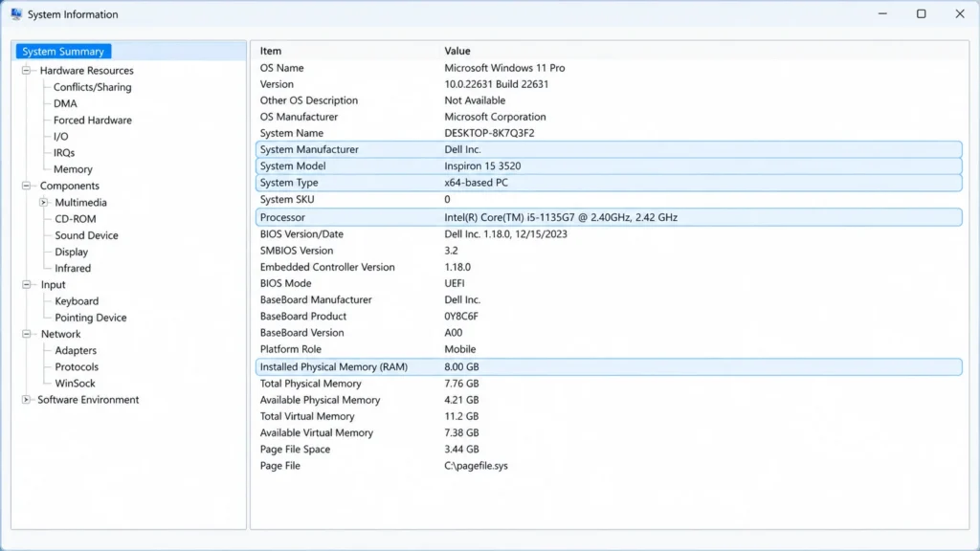The image size is (980, 551).
Task: Select the SMBIOS Version row
Action: tap(609, 251)
